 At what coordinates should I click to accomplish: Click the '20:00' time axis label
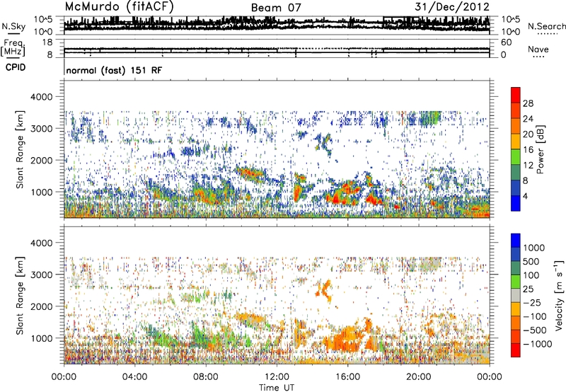418,377
